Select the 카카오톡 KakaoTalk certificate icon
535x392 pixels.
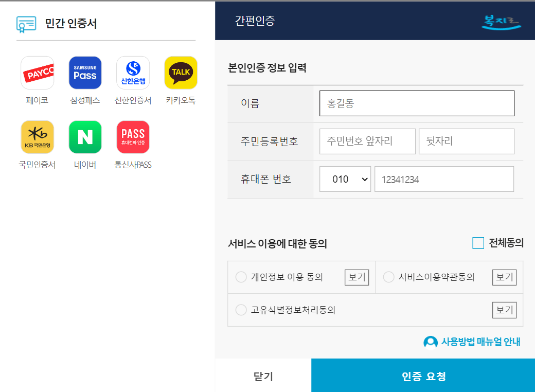[x=181, y=73]
